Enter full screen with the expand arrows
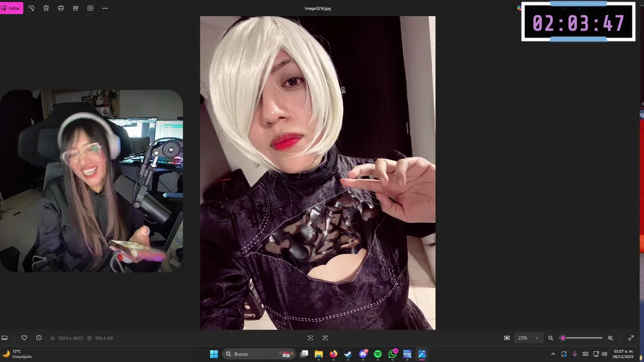 pyautogui.click(x=631, y=338)
